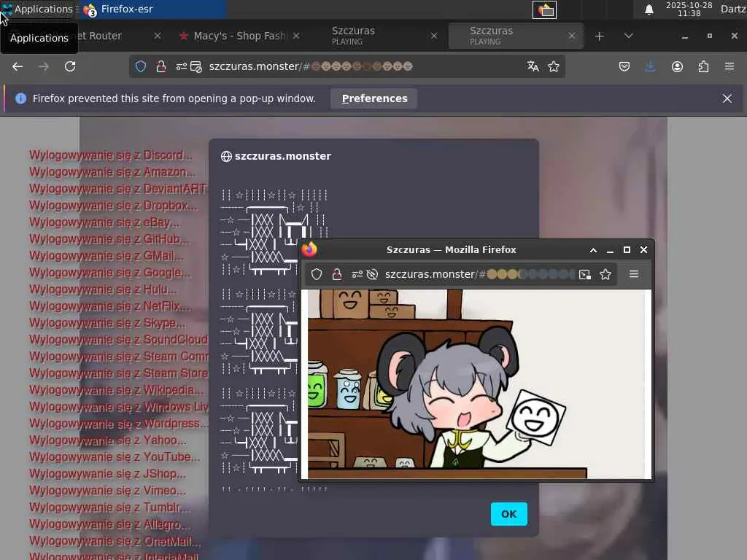The height and width of the screenshot is (560, 747).
Task: Open pop-up Preferences button
Action: point(374,98)
